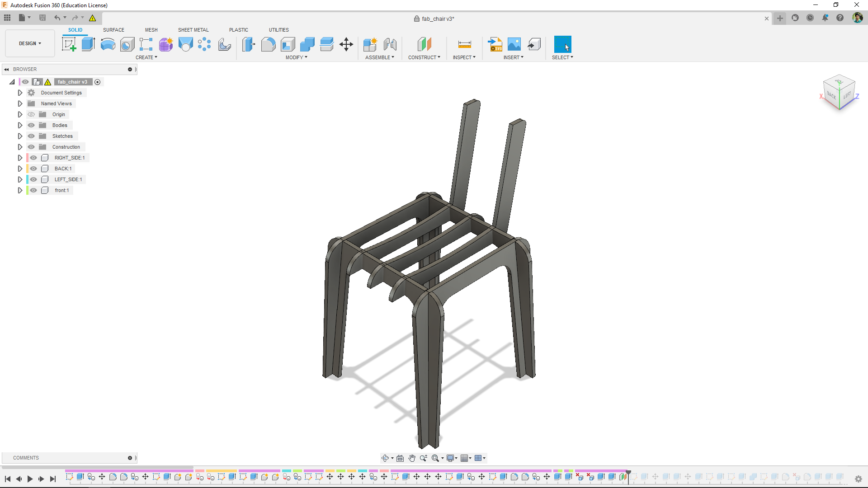Expand the Sketches folder
This screenshot has width=868, height=488.
20,136
